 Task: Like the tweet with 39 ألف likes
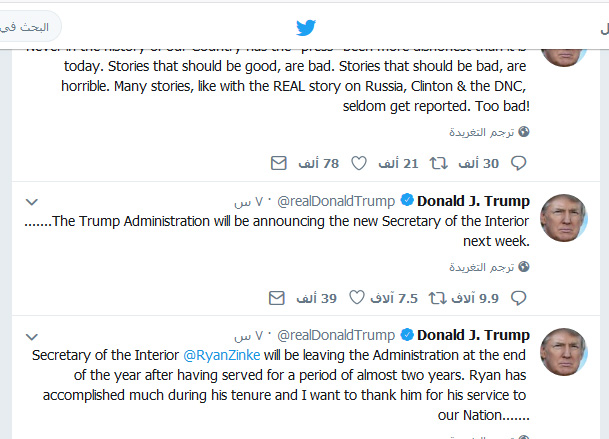pyautogui.click(x=360, y=298)
